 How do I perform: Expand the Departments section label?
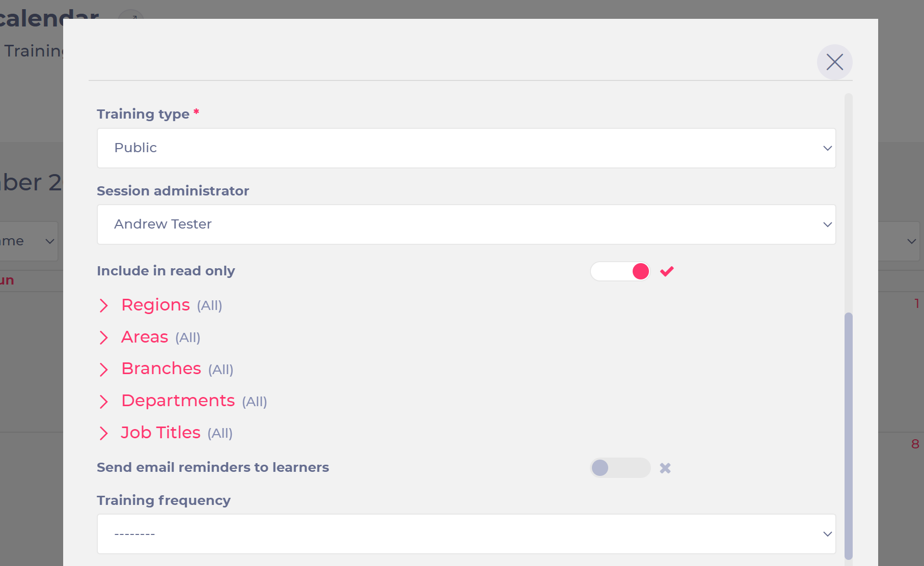[178, 401]
